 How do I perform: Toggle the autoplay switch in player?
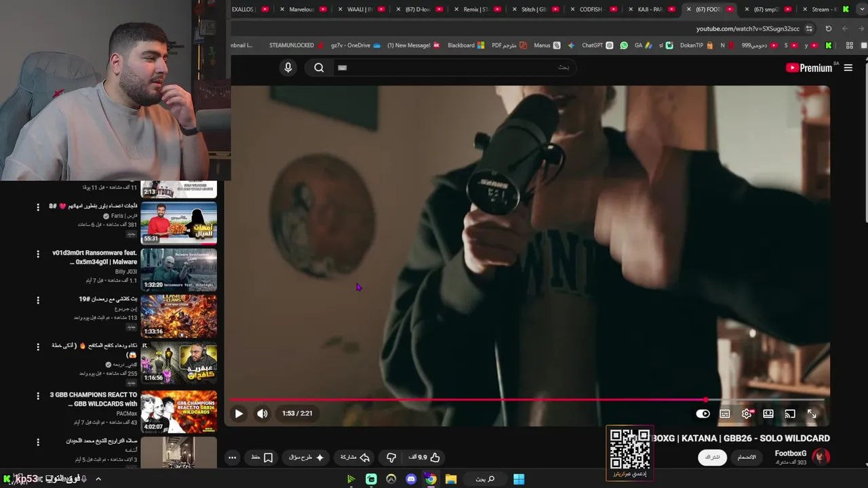click(x=703, y=413)
